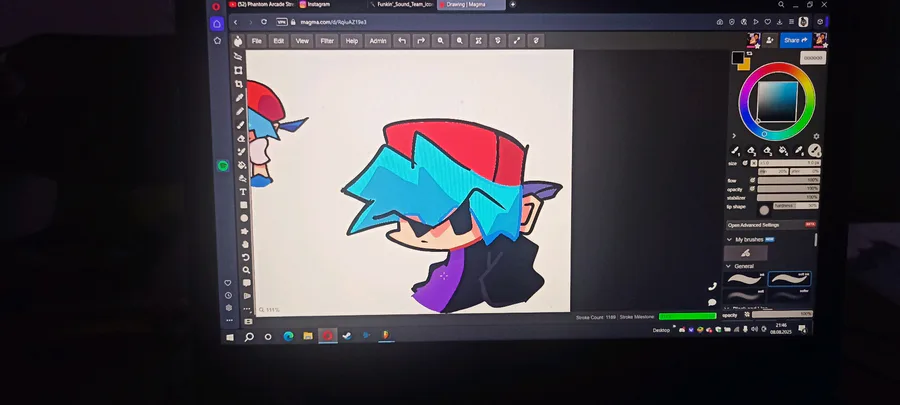
Task: Switch to Phantom Arcade YouTube tab
Action: [261, 5]
